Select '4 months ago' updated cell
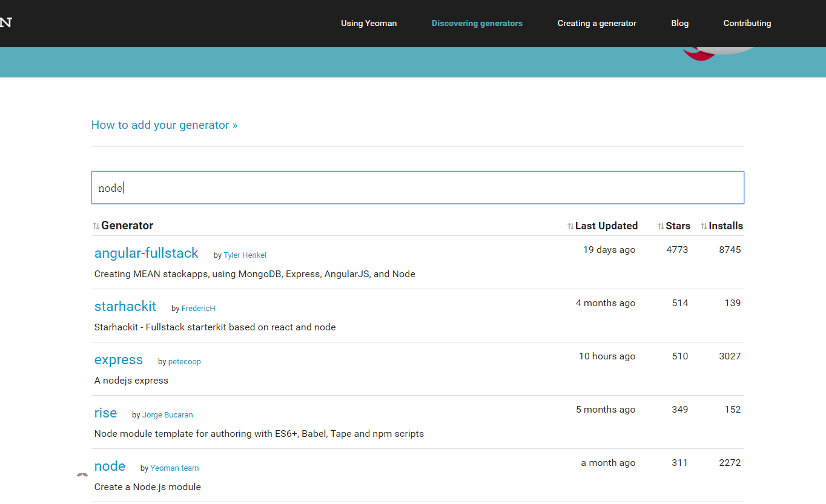Screen dimensions: 826x504 point(606,303)
